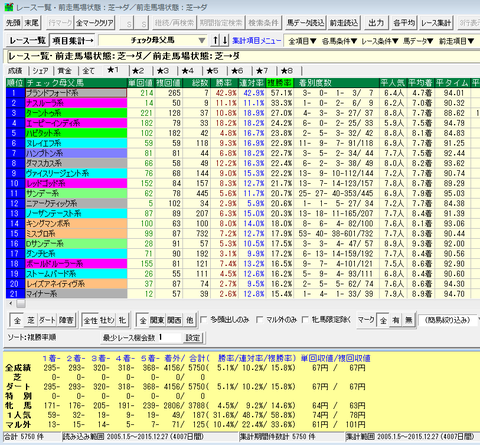Select the ダート surface filter button
The width and height of the screenshot is (480, 445).
point(47,320)
